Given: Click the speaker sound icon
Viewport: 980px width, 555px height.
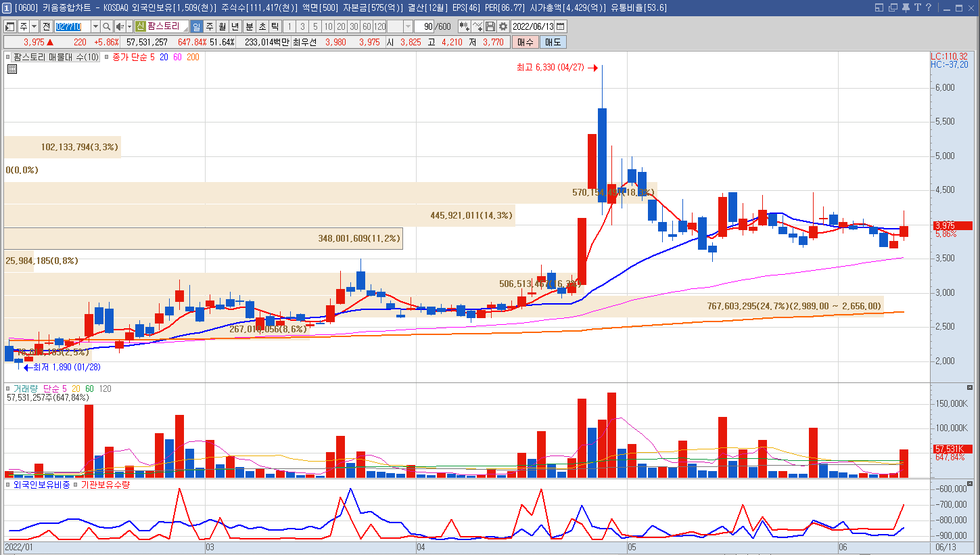Looking at the screenshot, I should (x=120, y=26).
